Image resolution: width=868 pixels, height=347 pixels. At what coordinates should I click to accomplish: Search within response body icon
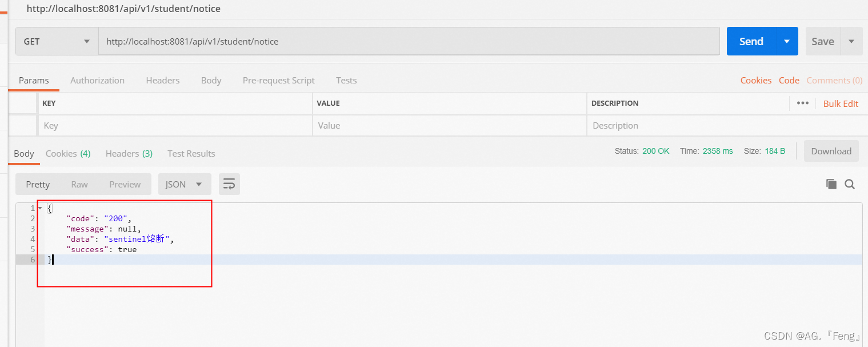coord(850,184)
